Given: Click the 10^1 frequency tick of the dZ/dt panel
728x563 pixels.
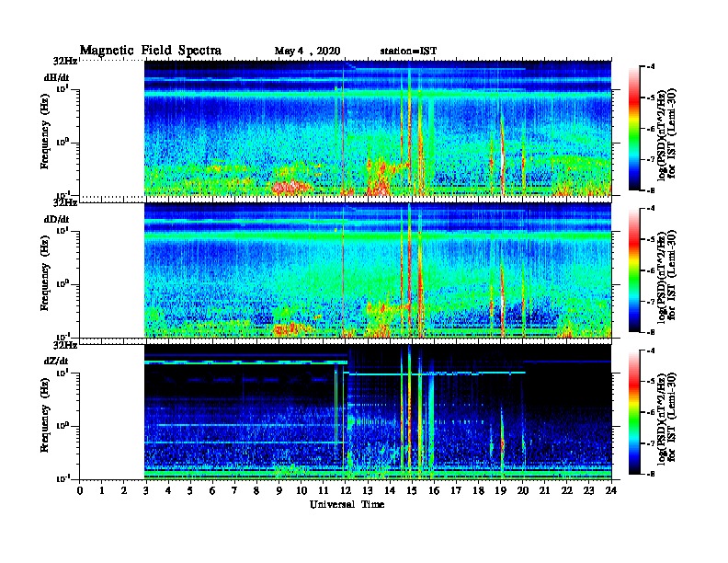Looking at the screenshot, I should coord(63,372).
